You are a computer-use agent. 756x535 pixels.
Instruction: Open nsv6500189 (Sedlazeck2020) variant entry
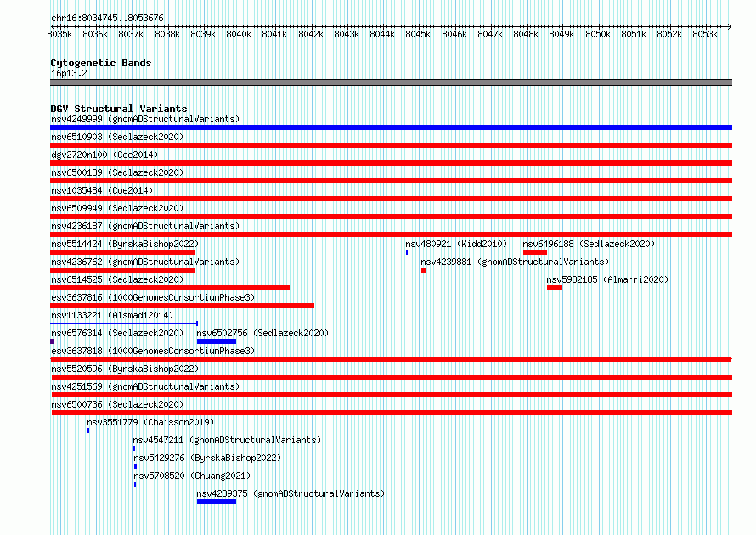coord(117,172)
